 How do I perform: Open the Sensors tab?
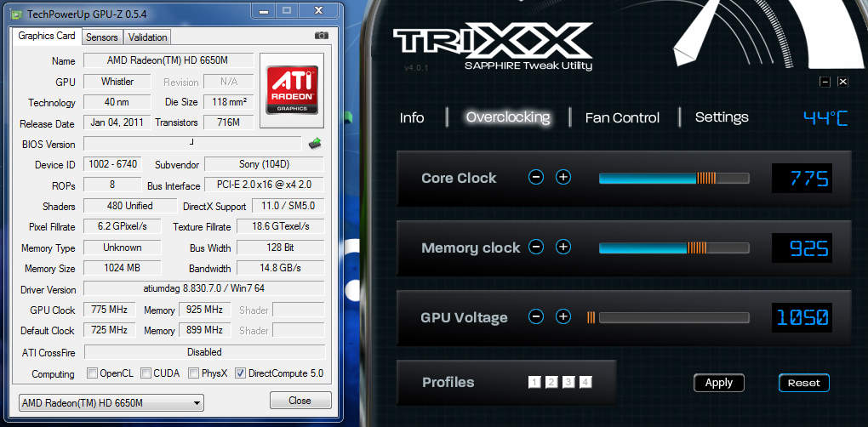pos(102,37)
